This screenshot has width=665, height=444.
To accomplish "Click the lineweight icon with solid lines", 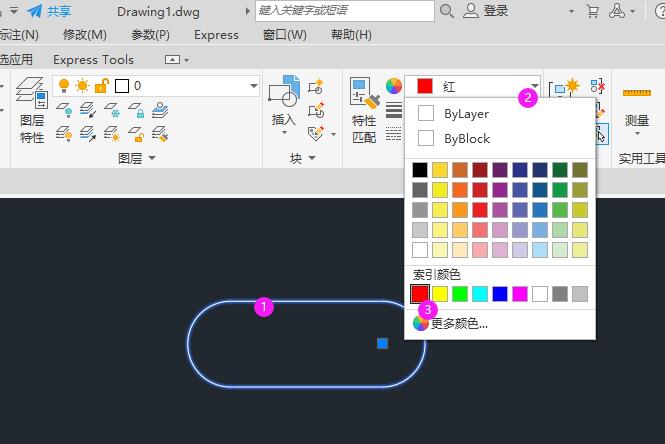I will click(394, 110).
